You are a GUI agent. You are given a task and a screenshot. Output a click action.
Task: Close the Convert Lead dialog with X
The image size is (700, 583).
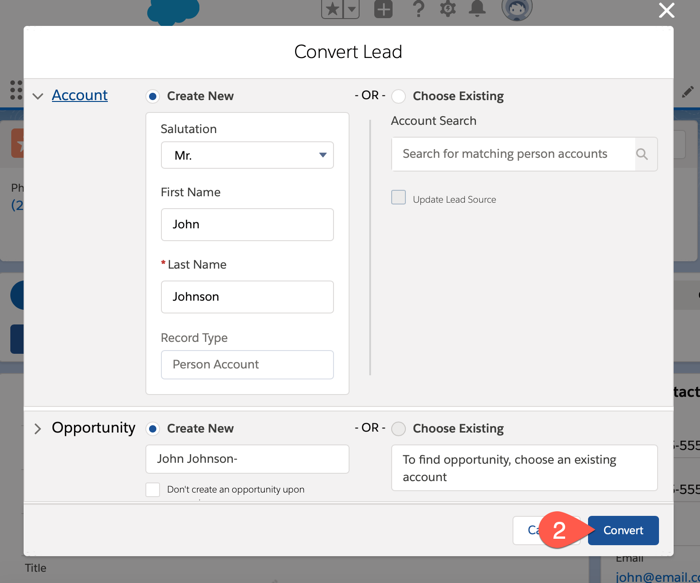[x=666, y=11]
